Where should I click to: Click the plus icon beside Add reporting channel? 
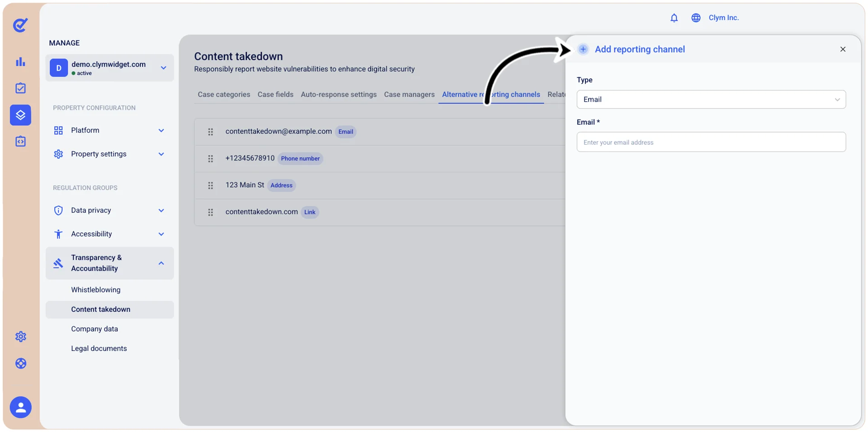(x=583, y=49)
